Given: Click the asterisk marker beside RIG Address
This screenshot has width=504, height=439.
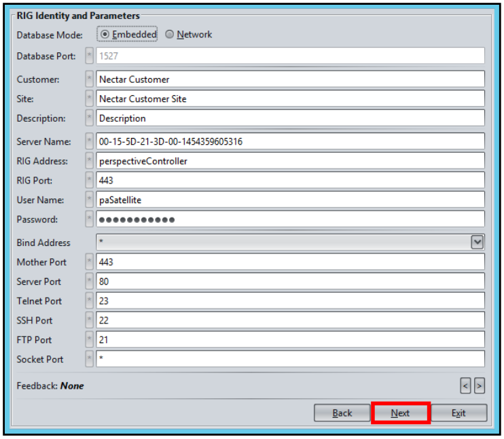Looking at the screenshot, I should (90, 161).
